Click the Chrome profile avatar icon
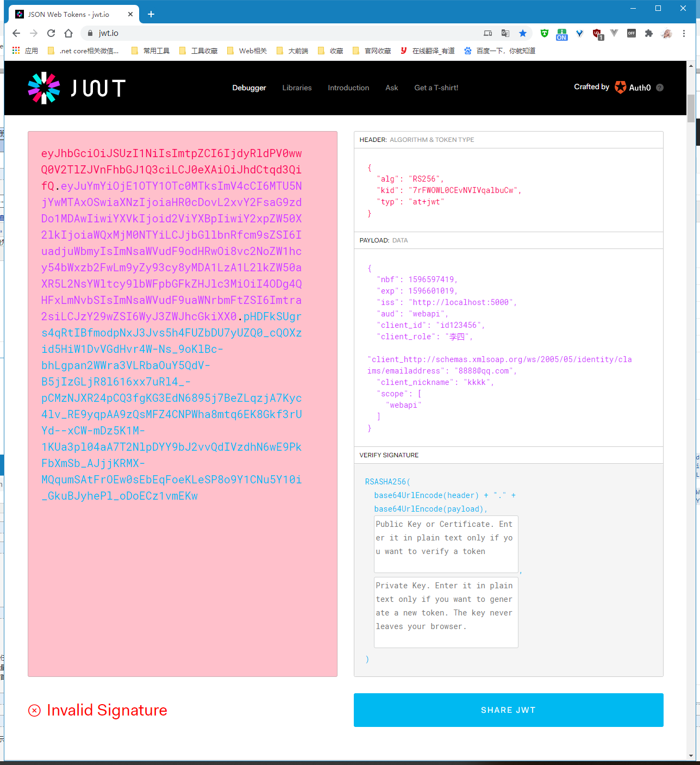 (666, 33)
